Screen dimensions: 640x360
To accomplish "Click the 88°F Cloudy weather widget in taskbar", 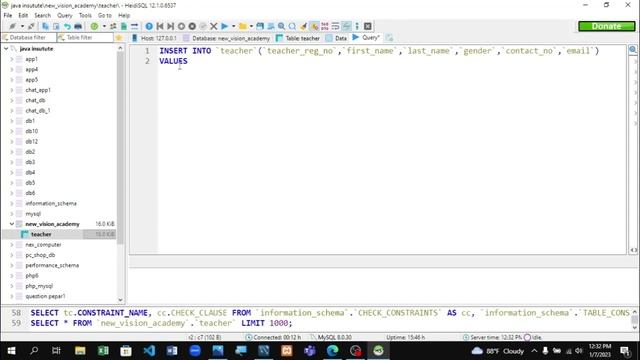I will (x=498, y=351).
